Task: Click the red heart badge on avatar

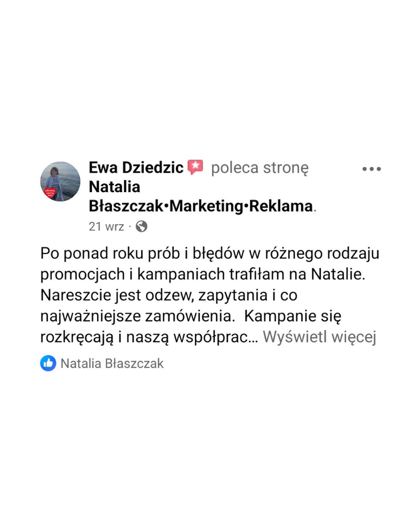Action: tap(51, 193)
